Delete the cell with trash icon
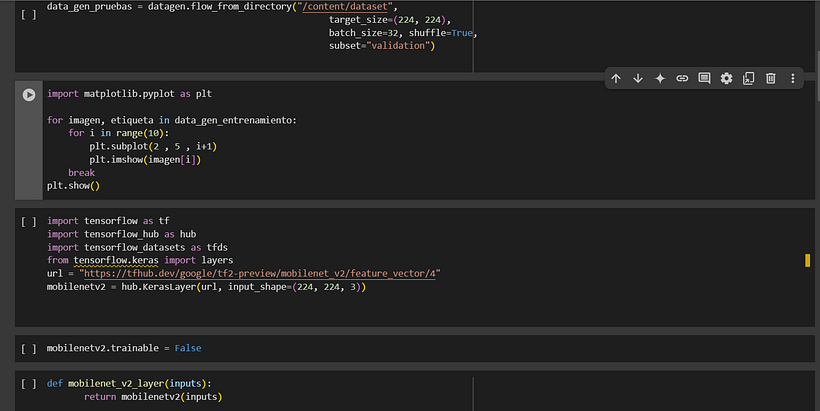Viewport: 820px width, 411px height. [x=771, y=78]
